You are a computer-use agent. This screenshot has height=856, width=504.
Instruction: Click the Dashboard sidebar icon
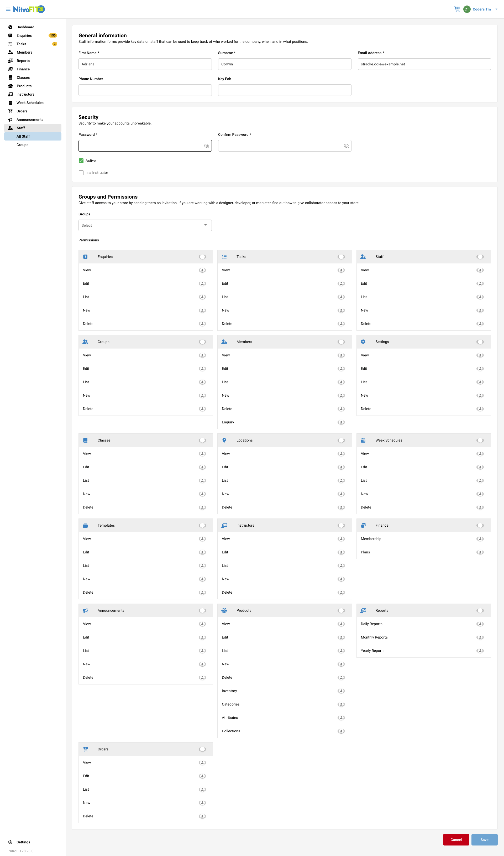(x=10, y=27)
